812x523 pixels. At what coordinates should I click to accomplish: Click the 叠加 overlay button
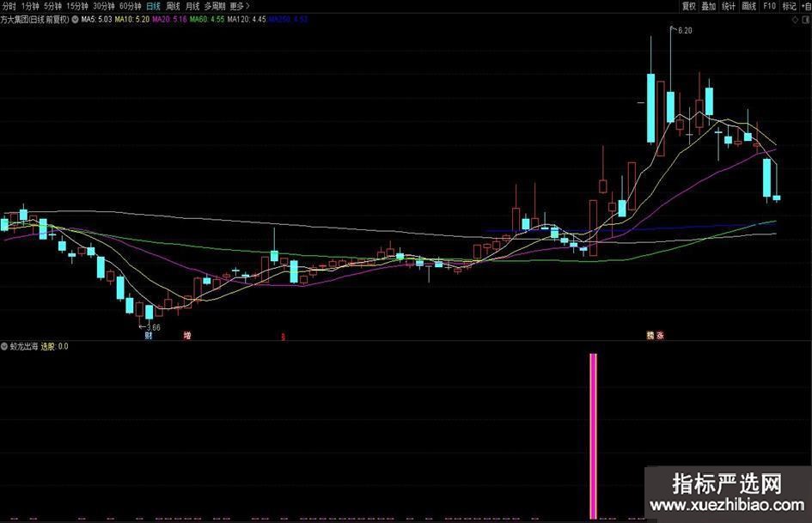708,6
